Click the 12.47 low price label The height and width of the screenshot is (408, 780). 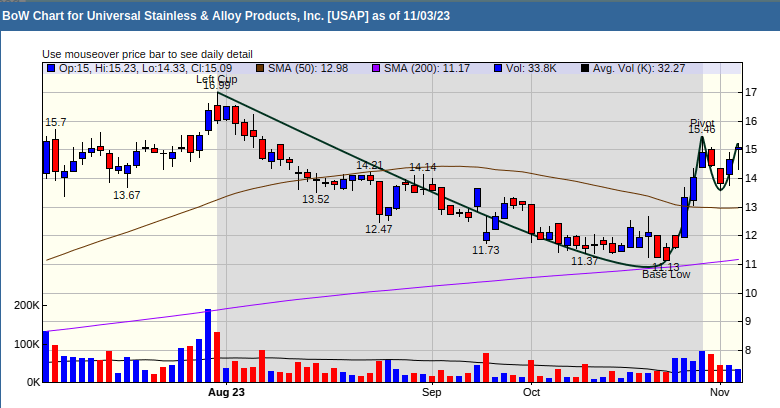(379, 229)
